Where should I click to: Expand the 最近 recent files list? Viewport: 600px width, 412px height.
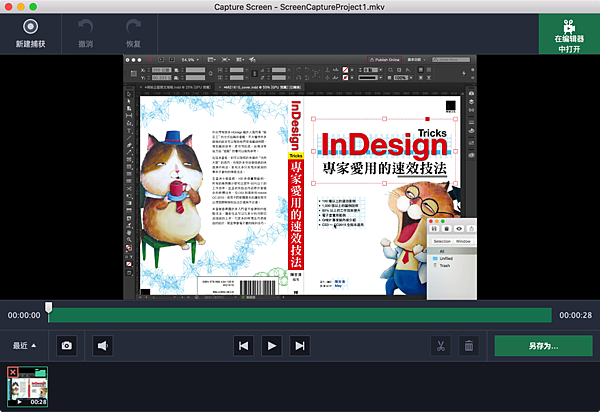[25, 346]
